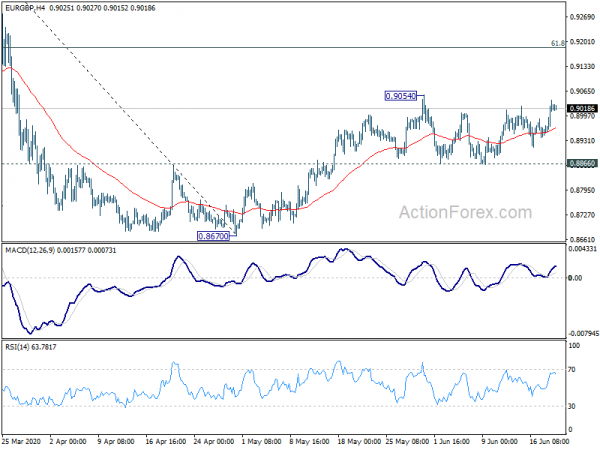Click the 1 May 08:00 time axis label
The width and height of the screenshot is (600, 450).
(x=262, y=441)
